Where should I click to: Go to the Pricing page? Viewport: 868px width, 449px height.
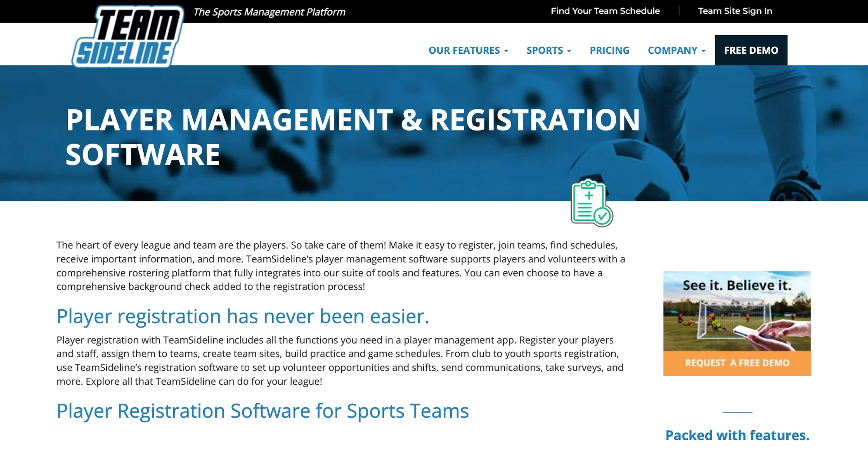point(609,50)
